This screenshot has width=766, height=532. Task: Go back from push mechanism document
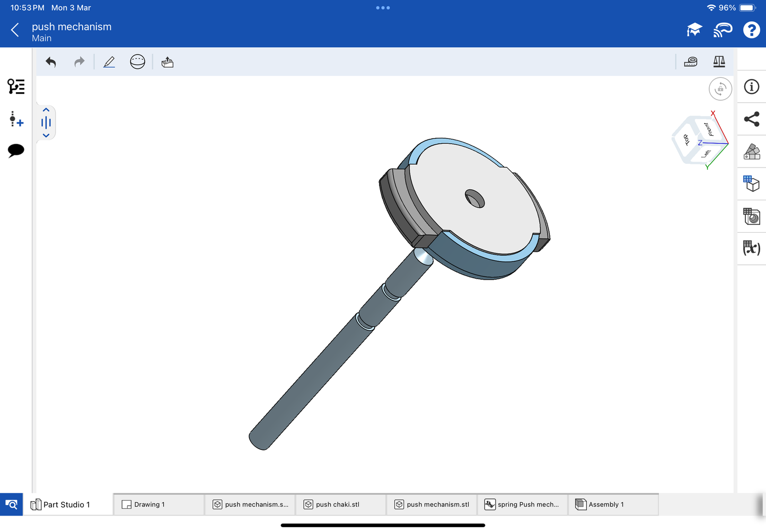pyautogui.click(x=15, y=30)
